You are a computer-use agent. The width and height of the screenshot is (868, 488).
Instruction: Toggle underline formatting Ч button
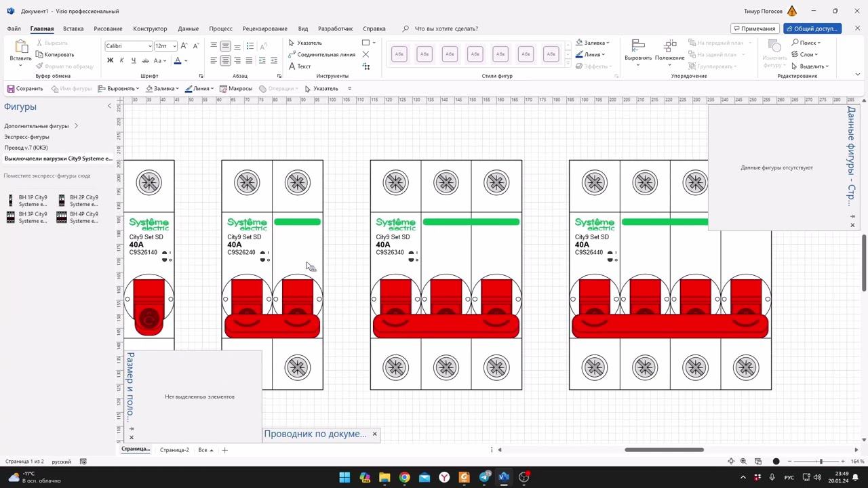click(133, 60)
